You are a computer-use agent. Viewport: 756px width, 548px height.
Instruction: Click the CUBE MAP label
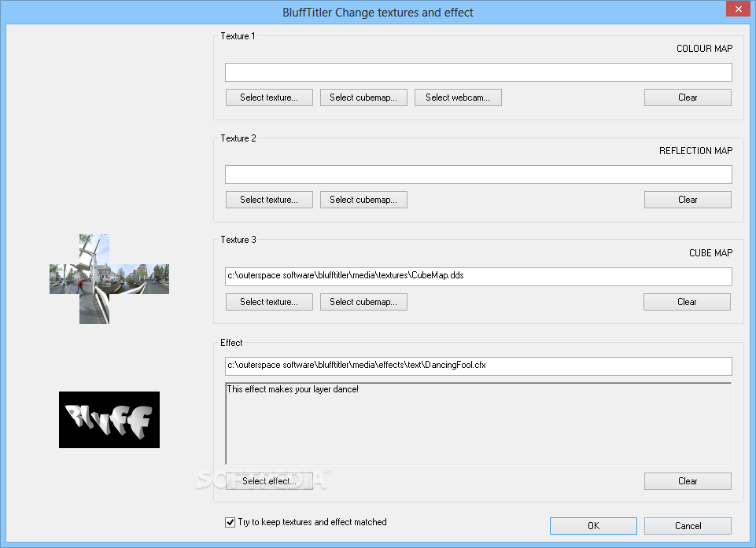coord(710,253)
